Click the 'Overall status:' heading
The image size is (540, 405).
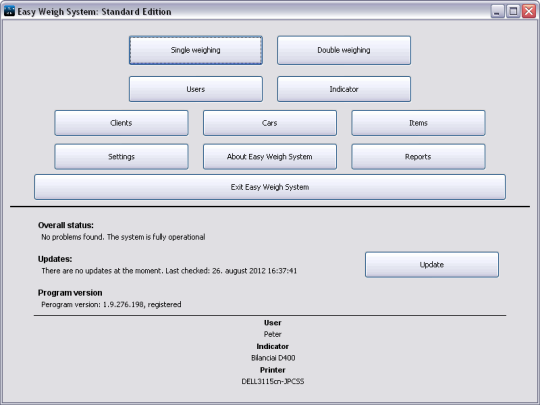click(x=65, y=225)
